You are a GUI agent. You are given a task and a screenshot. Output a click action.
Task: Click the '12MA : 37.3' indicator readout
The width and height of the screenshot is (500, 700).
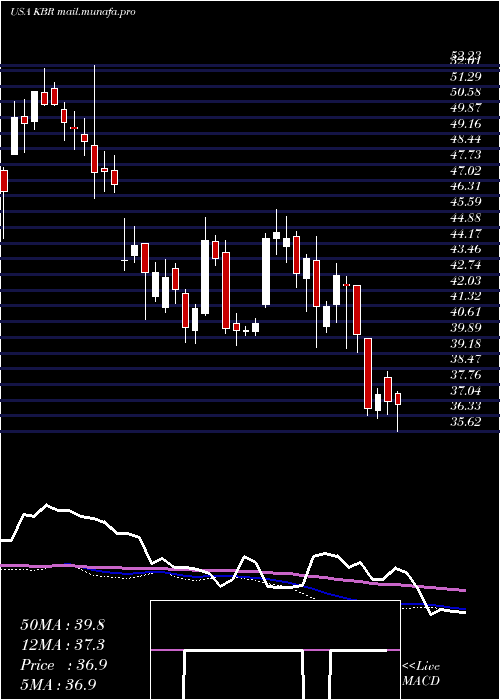pos(62,645)
